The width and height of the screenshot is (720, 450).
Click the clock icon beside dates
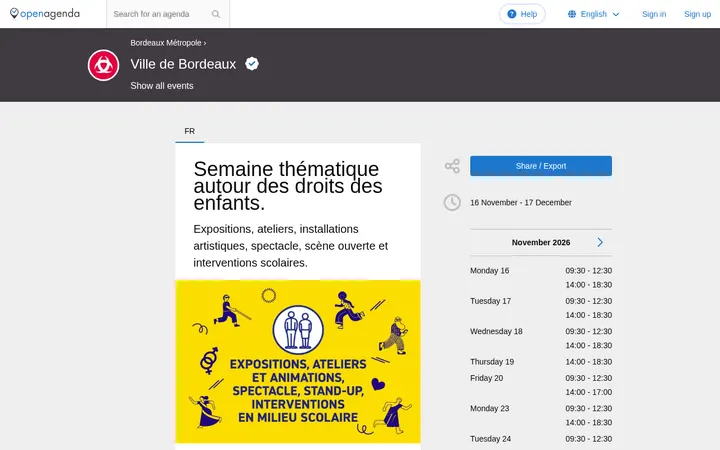click(452, 202)
